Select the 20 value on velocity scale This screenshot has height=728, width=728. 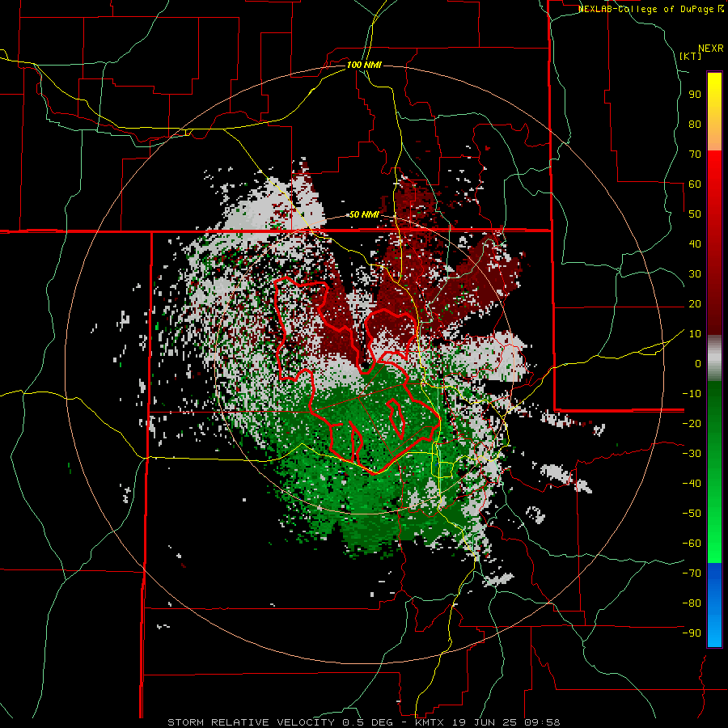click(695, 304)
